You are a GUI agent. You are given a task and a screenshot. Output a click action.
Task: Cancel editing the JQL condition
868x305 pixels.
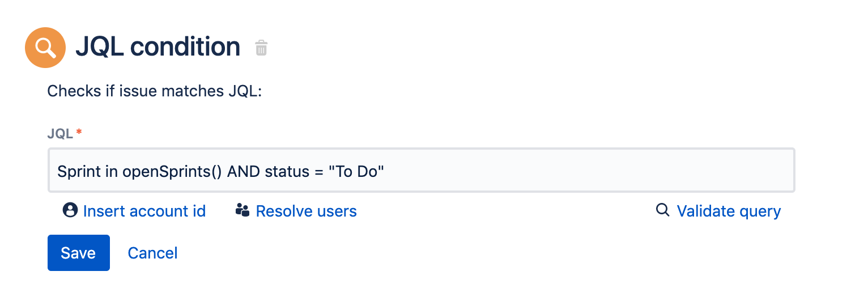coord(152,253)
